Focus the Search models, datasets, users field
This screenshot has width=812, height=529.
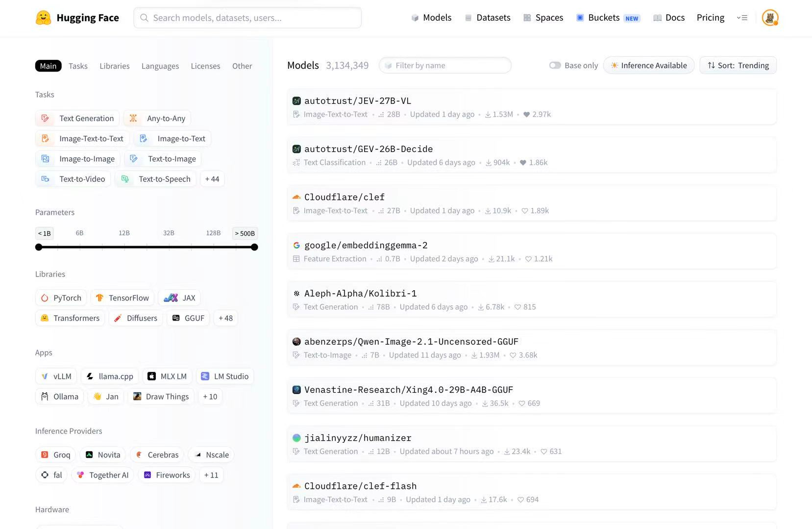tap(247, 18)
